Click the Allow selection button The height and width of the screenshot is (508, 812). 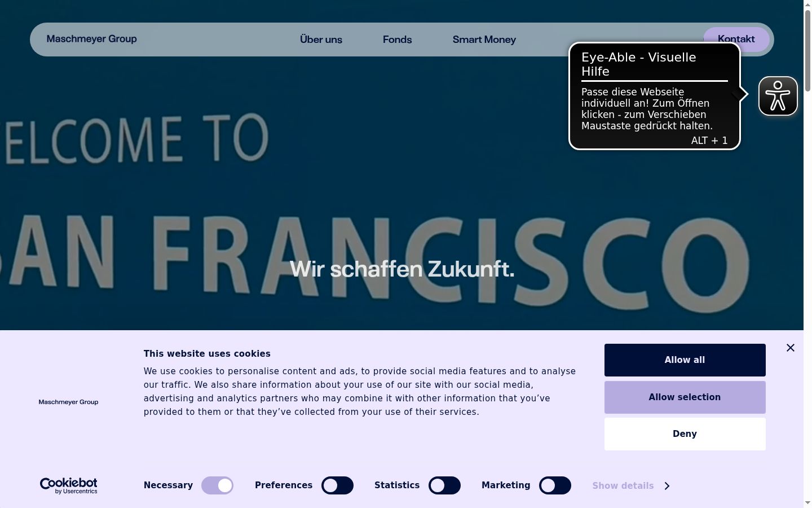pos(685,397)
